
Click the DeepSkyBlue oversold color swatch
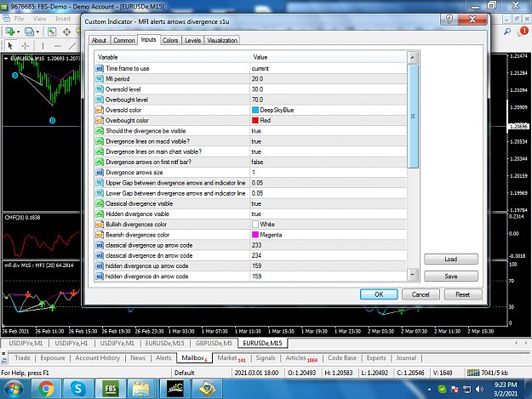pyautogui.click(x=255, y=110)
